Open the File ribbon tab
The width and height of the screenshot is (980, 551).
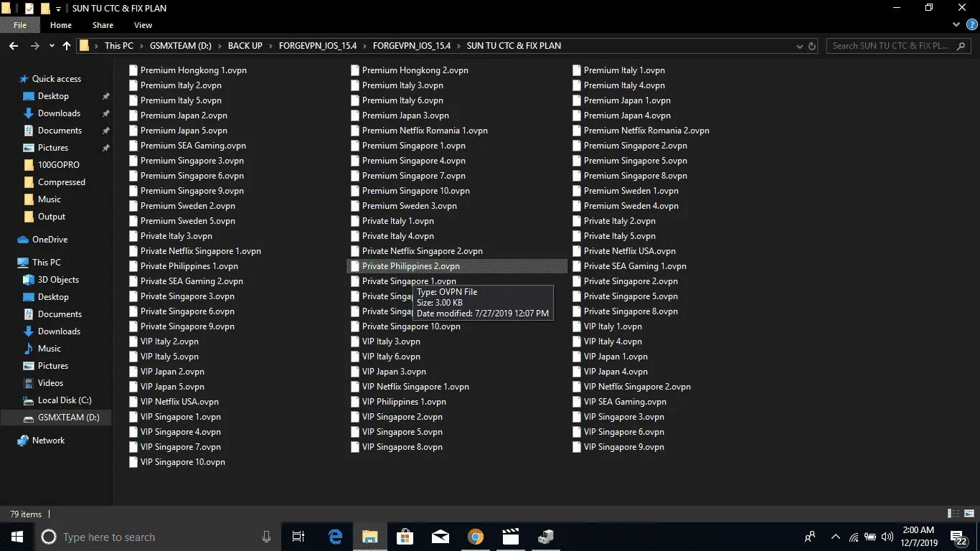point(20,25)
